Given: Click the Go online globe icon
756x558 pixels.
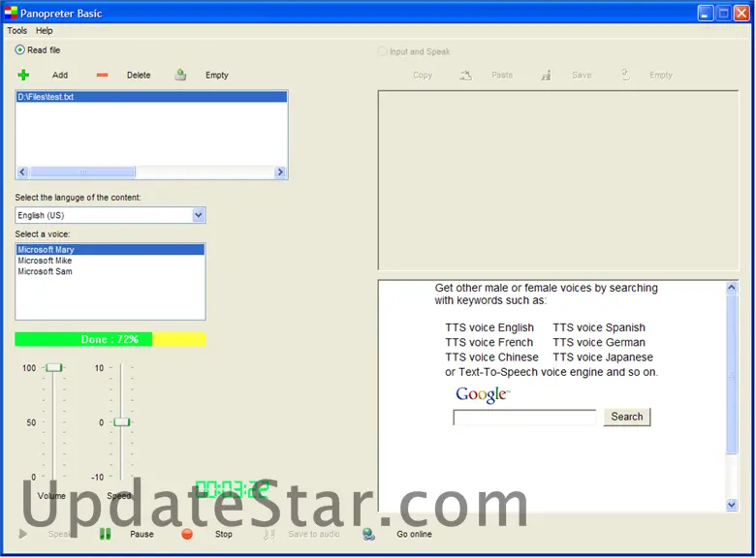Looking at the screenshot, I should [x=369, y=534].
